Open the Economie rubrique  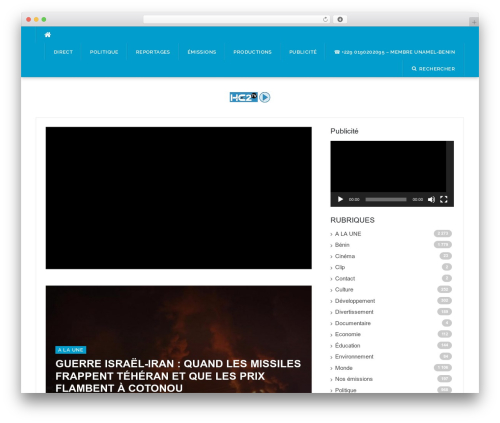348,334
